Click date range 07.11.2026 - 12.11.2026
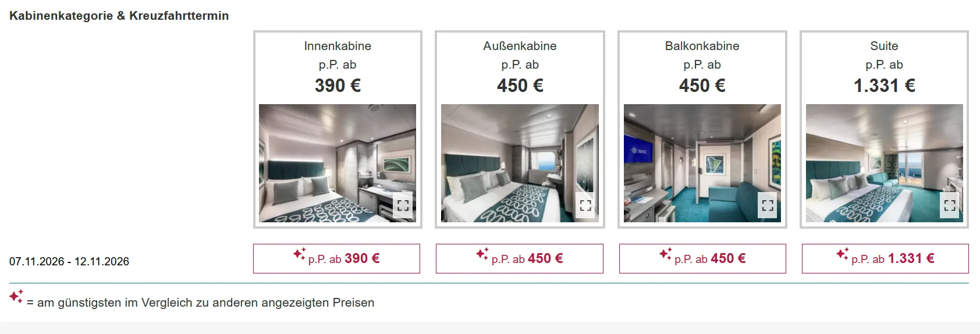This screenshot has width=980, height=334. coord(69,261)
